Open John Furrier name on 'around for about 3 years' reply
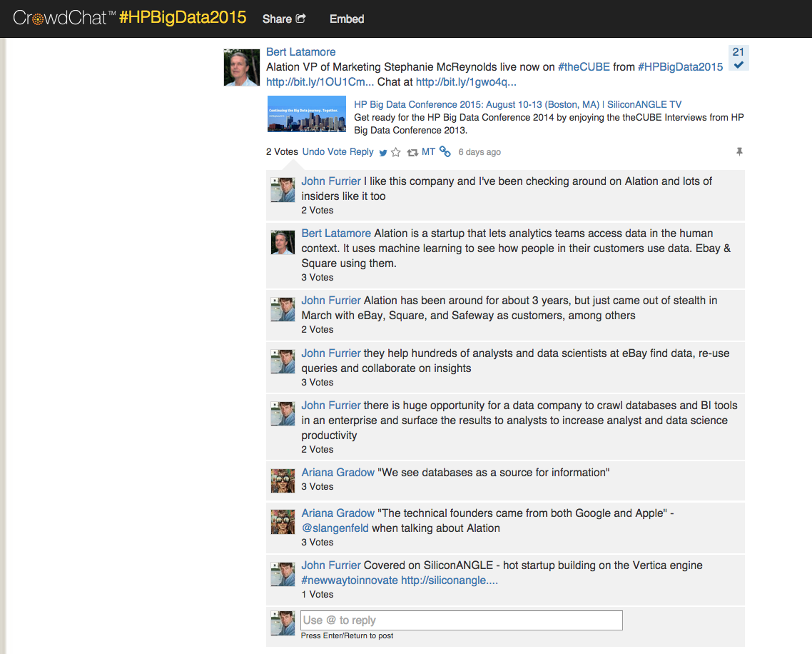 point(331,301)
